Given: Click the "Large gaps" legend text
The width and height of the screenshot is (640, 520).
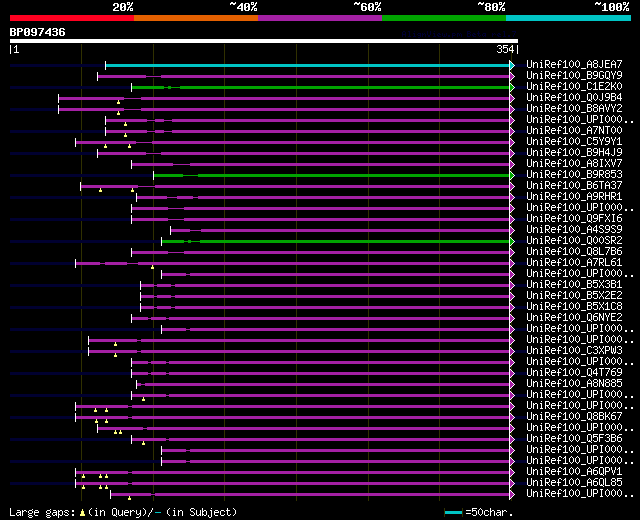Looking at the screenshot, I should [x=42, y=513].
